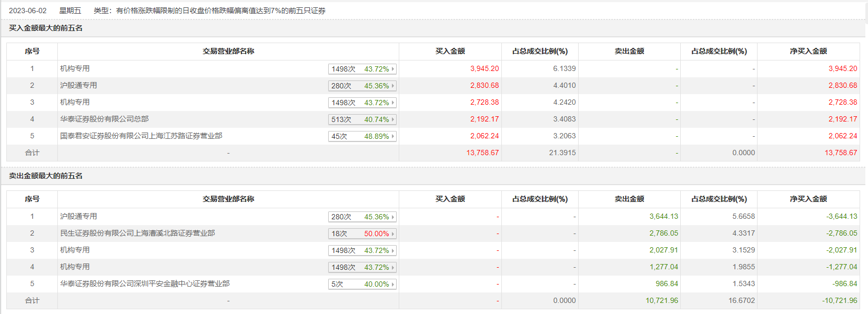Select the 卖出金额最大的前五名 section heading
The height and width of the screenshot is (314, 868).
(x=46, y=176)
